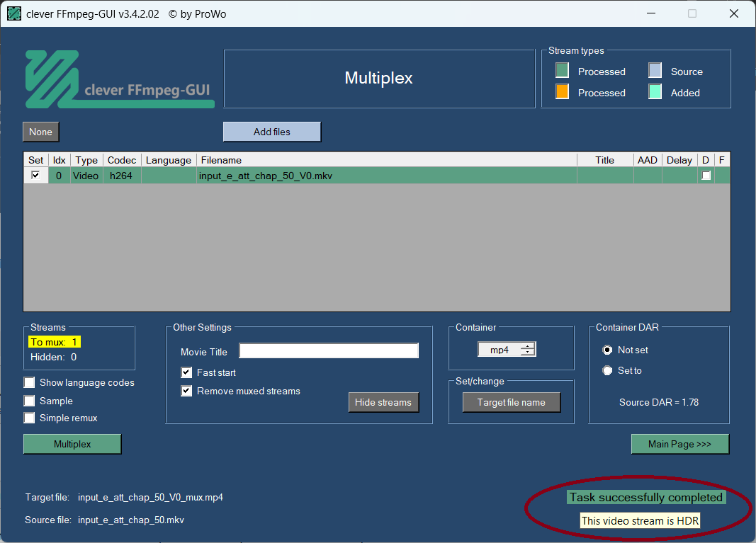This screenshot has width=756, height=543.
Task: Click the Idx column header
Action: point(60,160)
